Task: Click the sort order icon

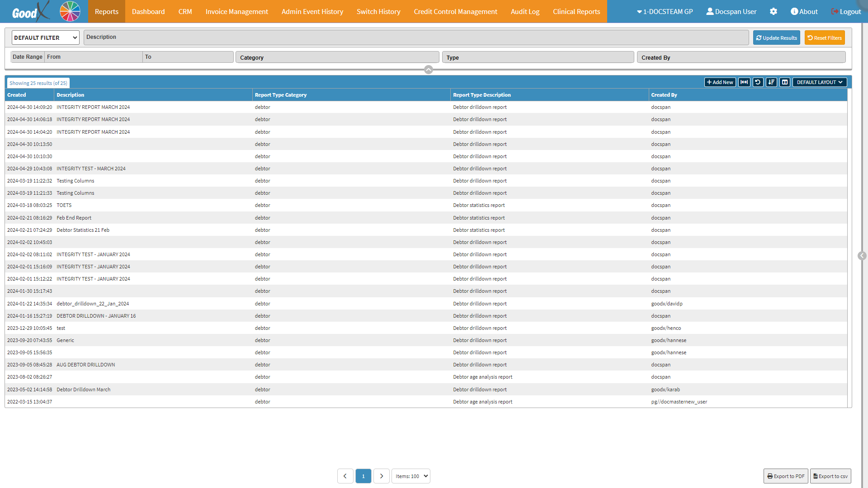Action: point(771,82)
